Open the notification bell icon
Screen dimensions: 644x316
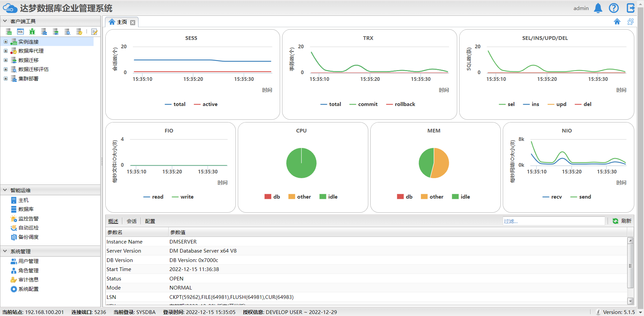598,8
